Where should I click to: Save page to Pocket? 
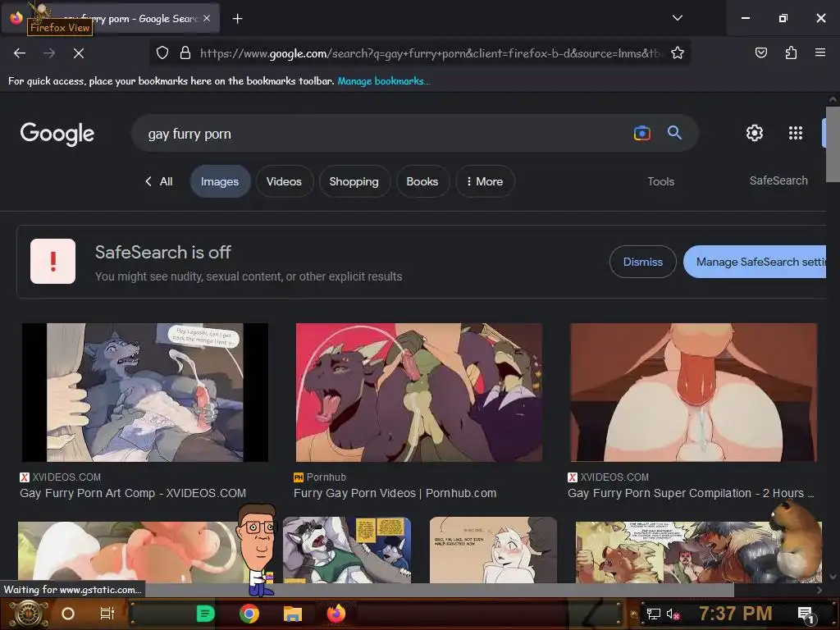pos(760,52)
